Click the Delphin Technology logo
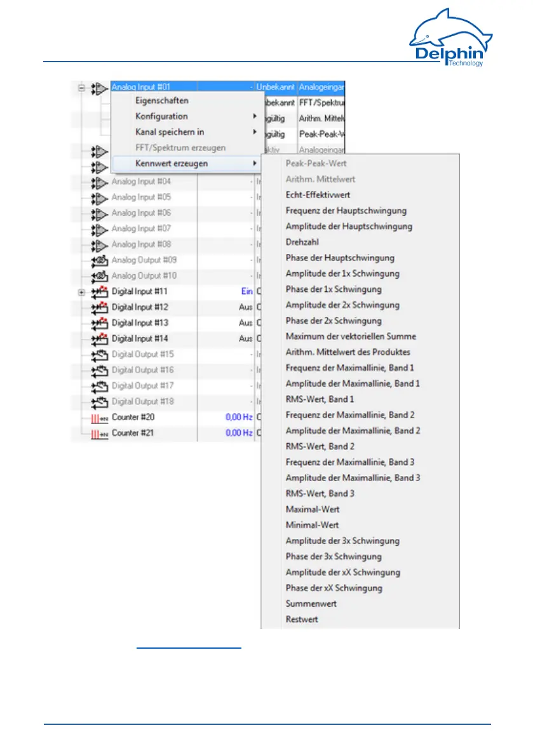 point(451,37)
